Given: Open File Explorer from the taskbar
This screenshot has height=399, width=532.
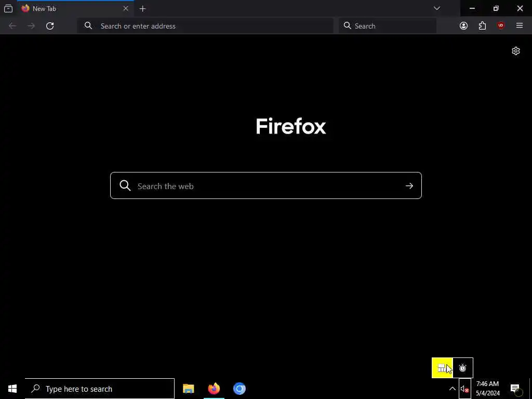Looking at the screenshot, I should [x=188, y=389].
